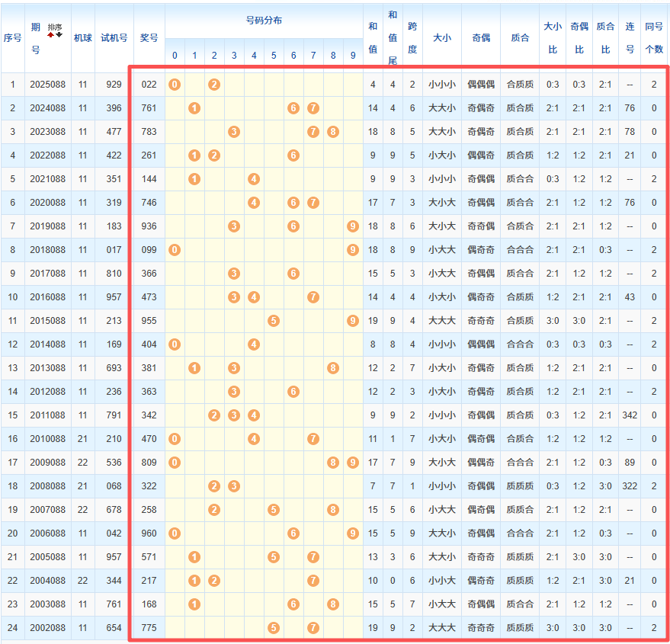Click the orange 0 ball in row 2025088
This screenshot has width=670, height=644.
point(175,84)
